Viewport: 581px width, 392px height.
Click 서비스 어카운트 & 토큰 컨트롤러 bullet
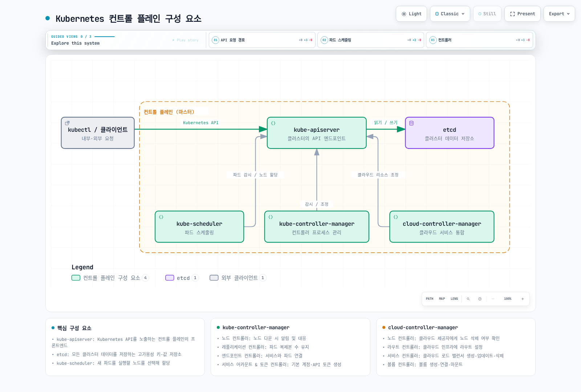point(279,364)
